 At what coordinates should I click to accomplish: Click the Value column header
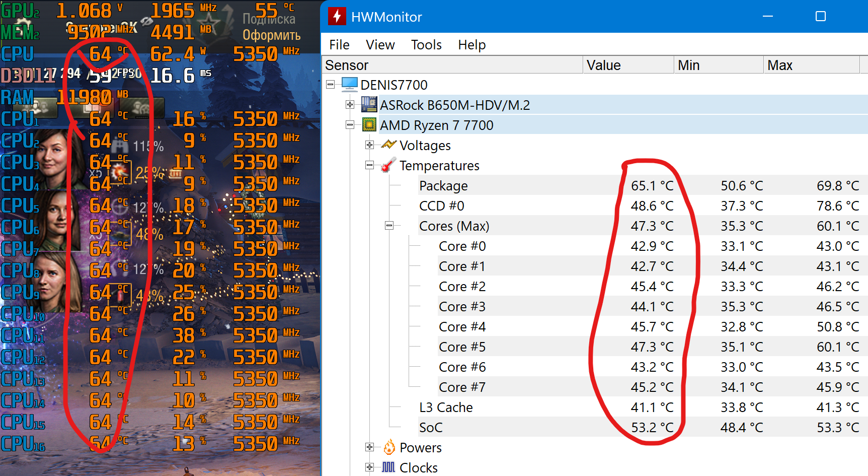628,65
